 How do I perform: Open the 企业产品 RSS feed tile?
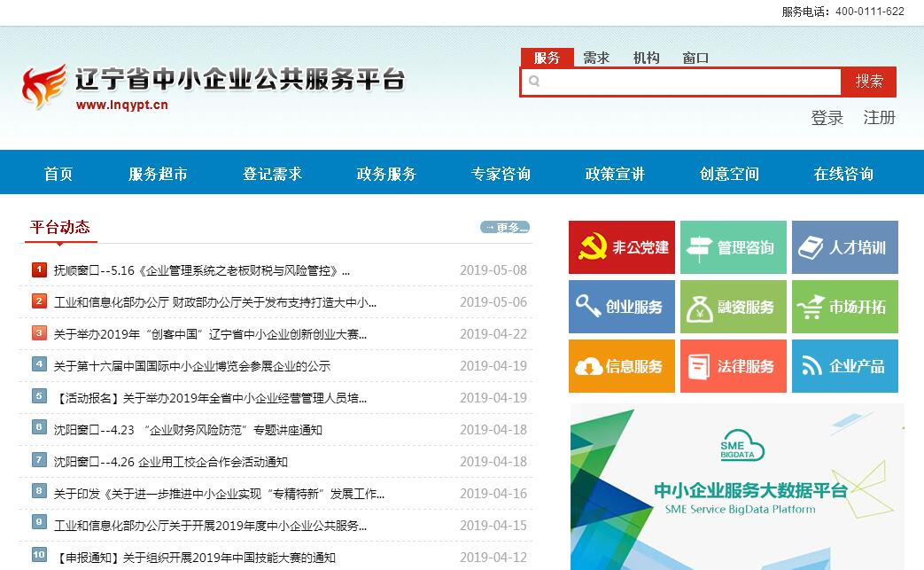coord(844,366)
